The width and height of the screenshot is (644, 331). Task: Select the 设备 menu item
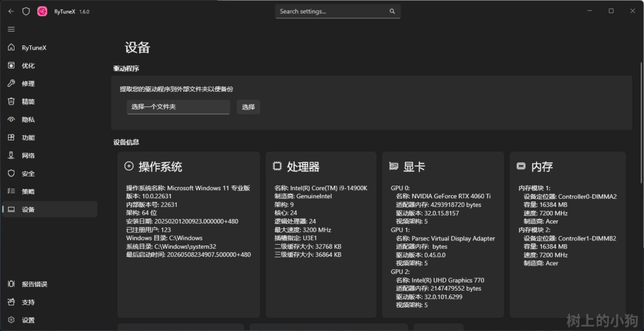(x=50, y=210)
